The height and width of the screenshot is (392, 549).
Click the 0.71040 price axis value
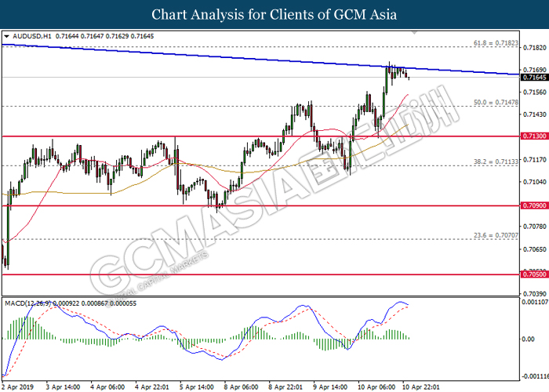click(x=534, y=182)
